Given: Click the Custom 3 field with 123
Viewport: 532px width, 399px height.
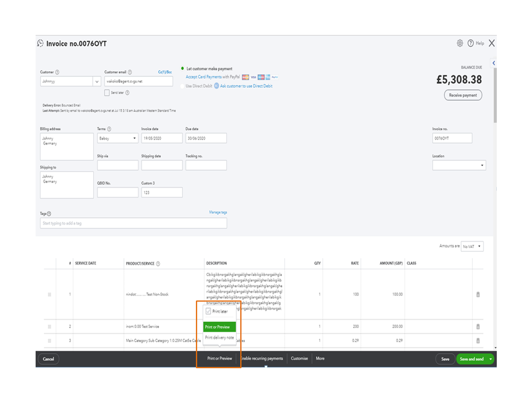Looking at the screenshot, I should [x=162, y=192].
